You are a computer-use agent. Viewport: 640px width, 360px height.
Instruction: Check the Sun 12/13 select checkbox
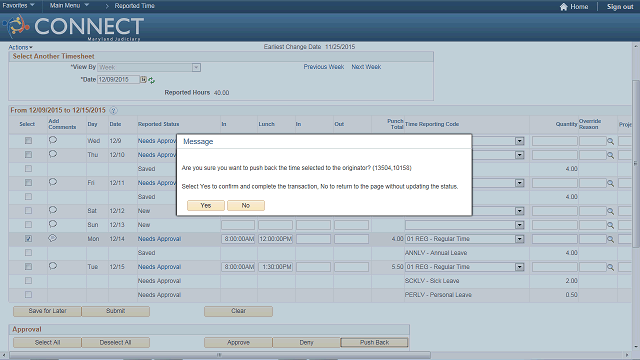point(28,224)
